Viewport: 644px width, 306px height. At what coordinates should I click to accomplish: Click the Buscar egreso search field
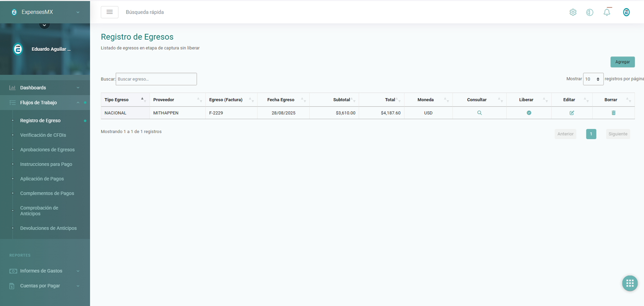(x=156, y=79)
